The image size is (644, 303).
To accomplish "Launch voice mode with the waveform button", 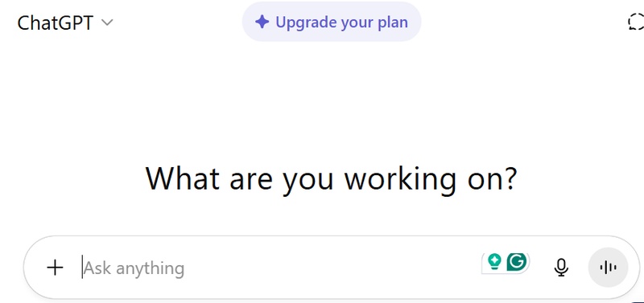I will point(608,268).
